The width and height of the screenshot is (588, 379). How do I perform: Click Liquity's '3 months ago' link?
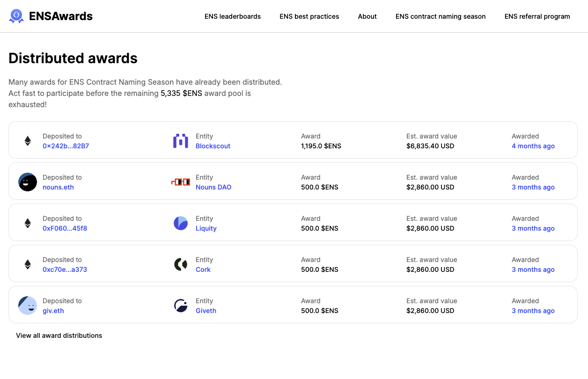[533, 228]
